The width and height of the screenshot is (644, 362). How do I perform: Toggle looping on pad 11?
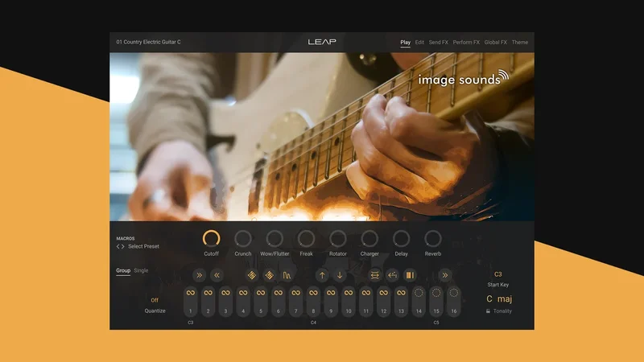point(366,293)
